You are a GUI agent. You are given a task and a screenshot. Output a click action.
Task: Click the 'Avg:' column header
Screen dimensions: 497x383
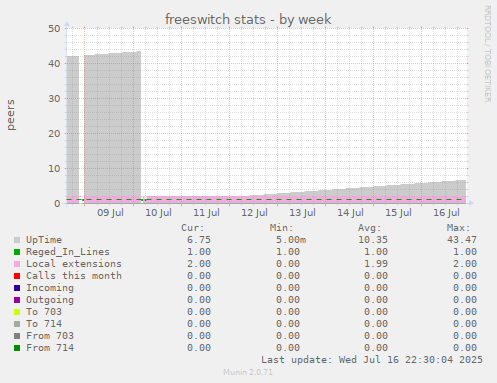point(370,228)
